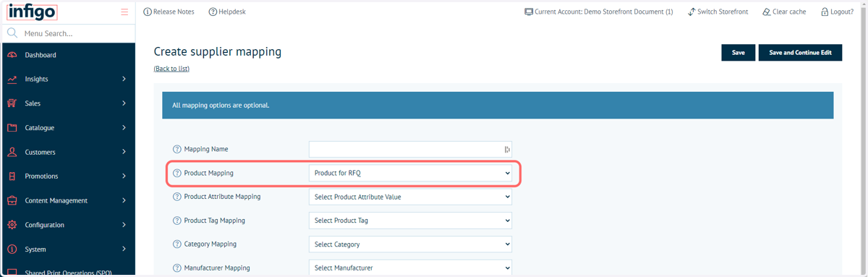Click help icon beside Product Tag Mapping
Image resolution: width=868 pixels, height=277 pixels.
pos(177,221)
